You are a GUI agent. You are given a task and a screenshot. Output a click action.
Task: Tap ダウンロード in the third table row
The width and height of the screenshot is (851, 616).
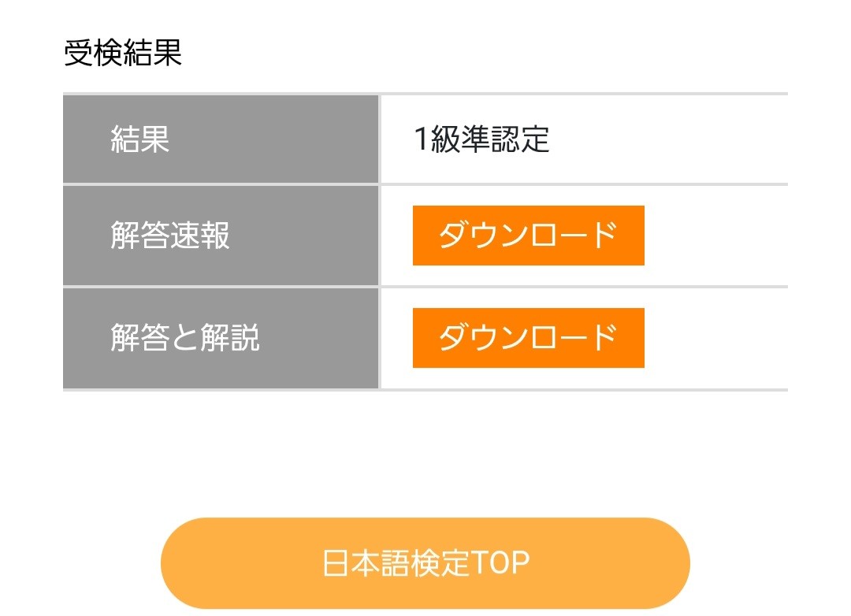[528, 338]
